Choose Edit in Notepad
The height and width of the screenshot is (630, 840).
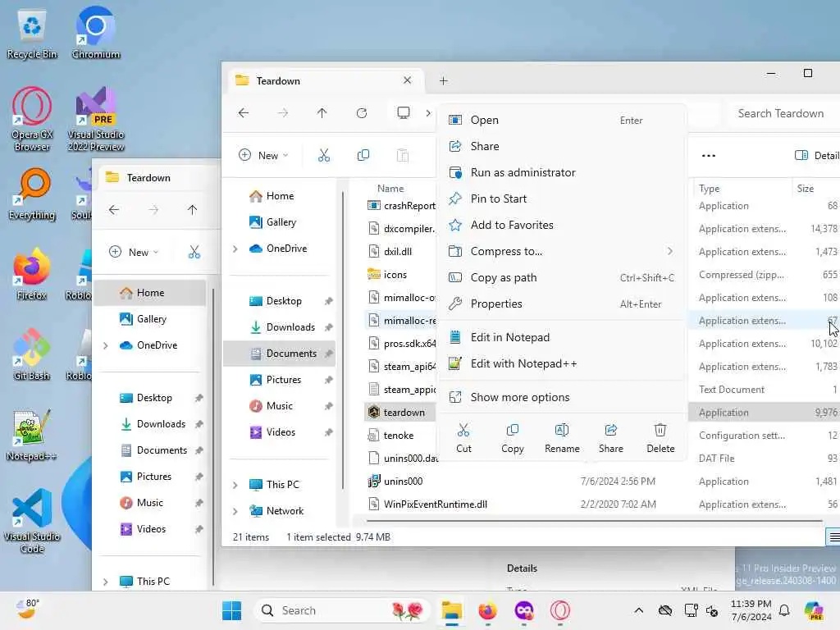point(561,337)
